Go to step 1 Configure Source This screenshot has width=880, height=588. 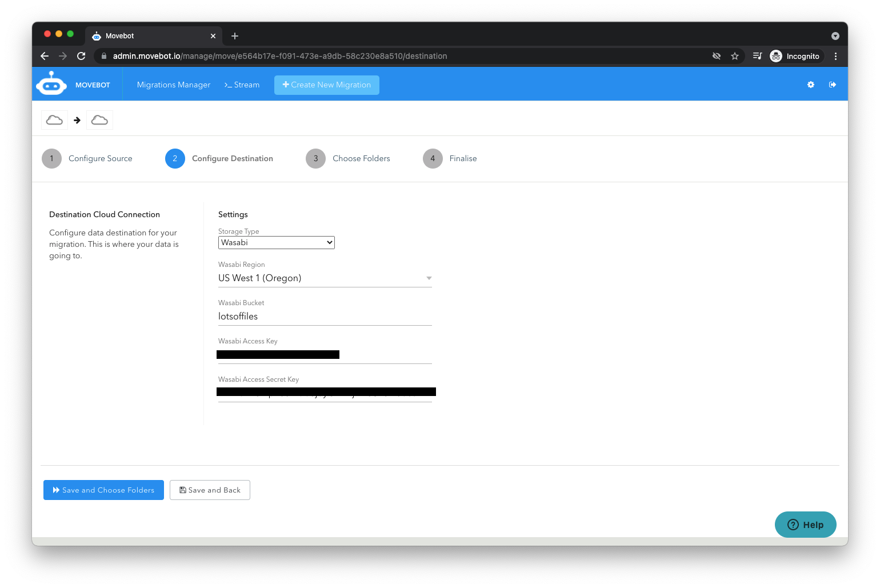click(x=87, y=158)
